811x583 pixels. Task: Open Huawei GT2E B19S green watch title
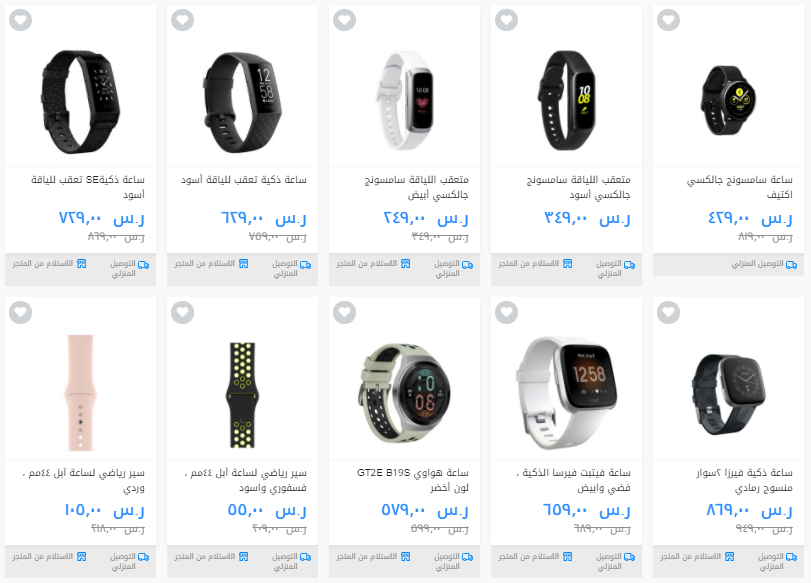click(413, 480)
